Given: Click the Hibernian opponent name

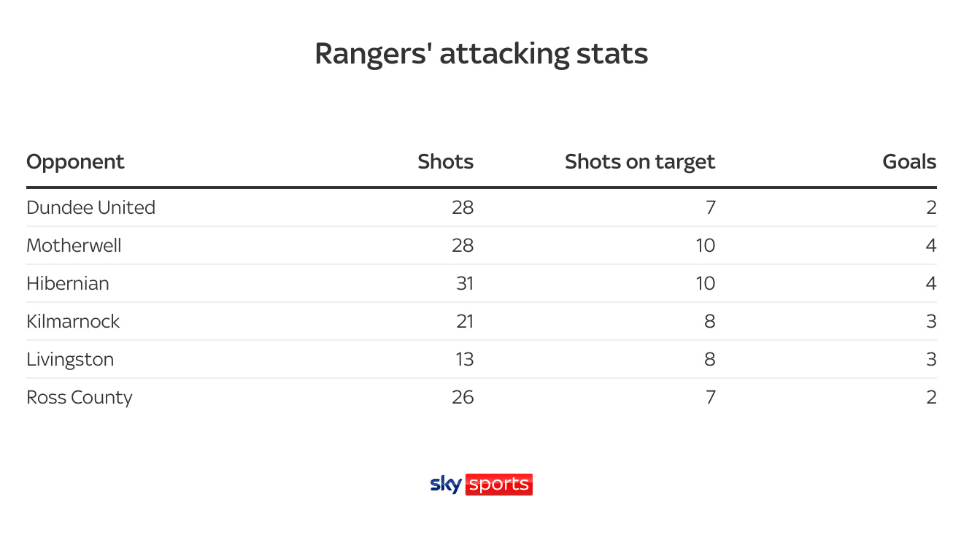Looking at the screenshot, I should pos(68,283).
